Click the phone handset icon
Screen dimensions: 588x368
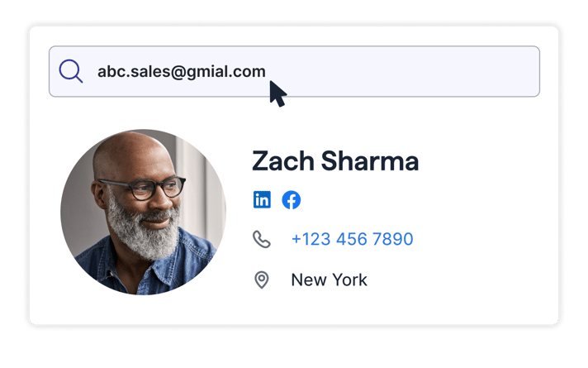[x=261, y=239]
